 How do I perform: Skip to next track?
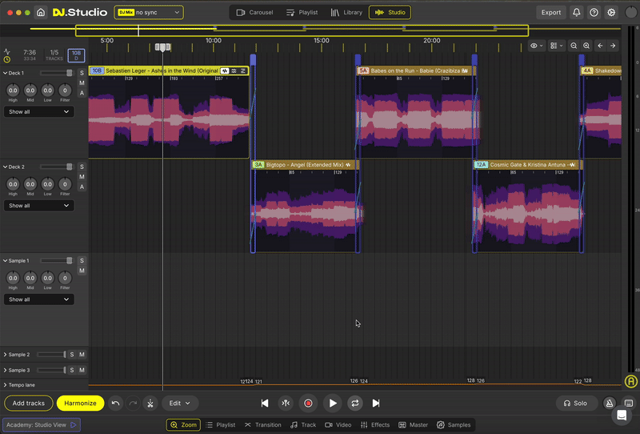tap(376, 403)
